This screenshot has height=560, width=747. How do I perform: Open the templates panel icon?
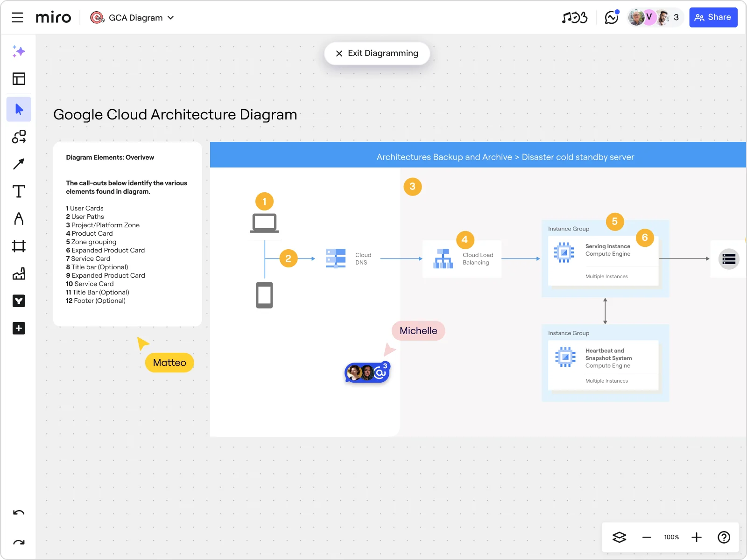coord(19,79)
